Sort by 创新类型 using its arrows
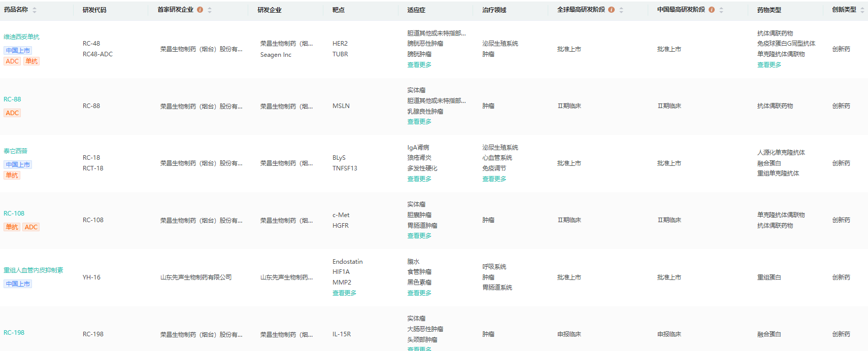Viewport: 868px width, 351px height. [x=862, y=10]
